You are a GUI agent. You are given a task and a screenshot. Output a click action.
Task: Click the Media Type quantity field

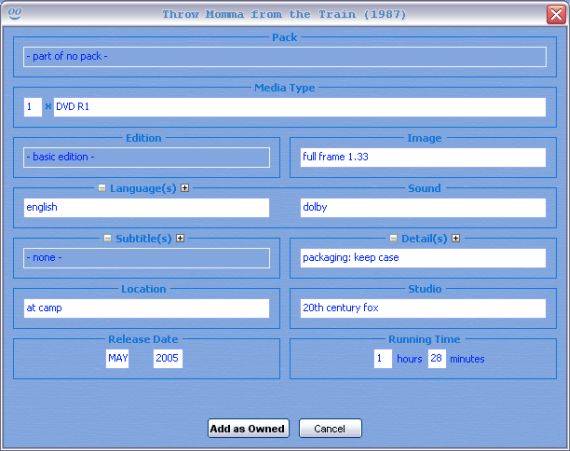(x=33, y=107)
